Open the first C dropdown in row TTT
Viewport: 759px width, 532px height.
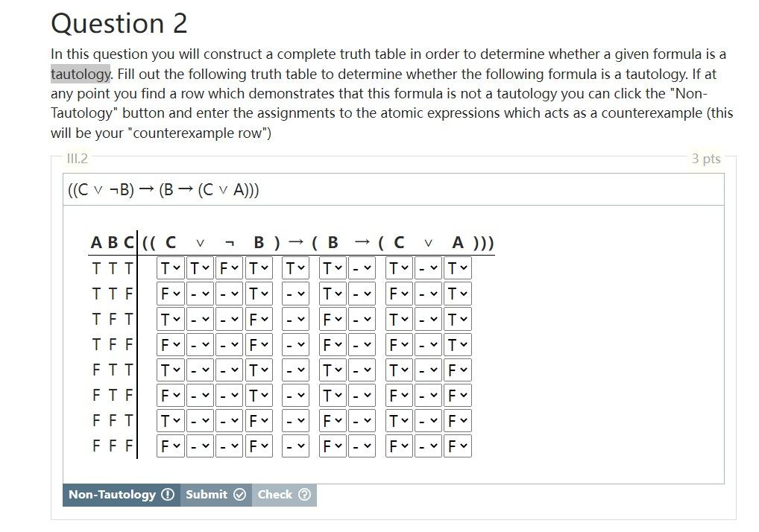coord(171,267)
